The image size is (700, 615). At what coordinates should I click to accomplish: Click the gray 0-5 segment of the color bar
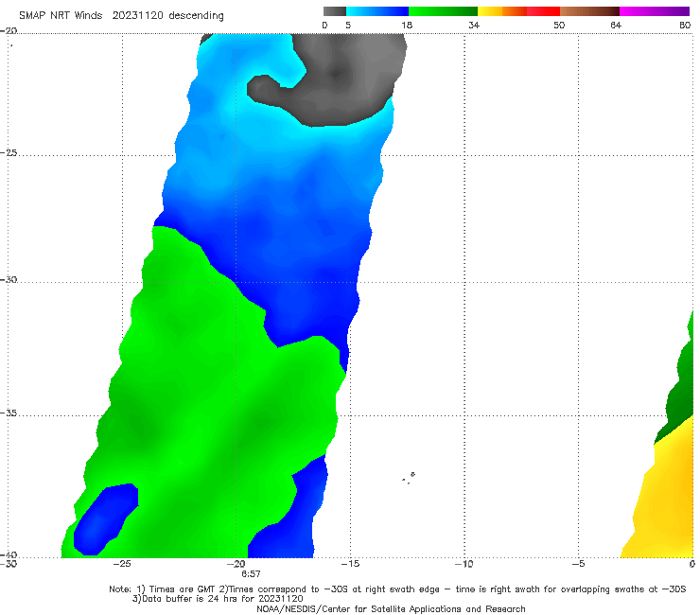click(x=334, y=11)
